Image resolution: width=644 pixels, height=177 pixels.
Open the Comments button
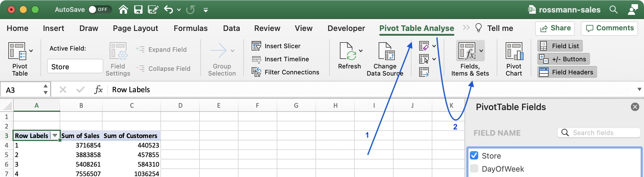[x=609, y=28]
